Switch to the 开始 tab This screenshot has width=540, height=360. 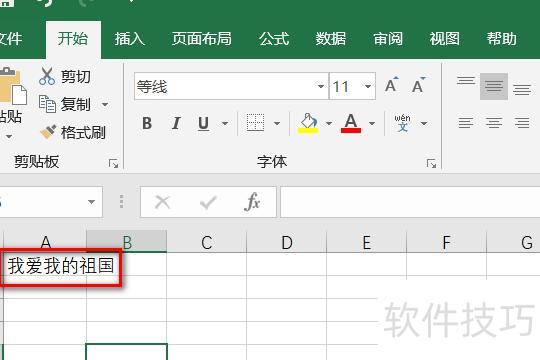73,39
